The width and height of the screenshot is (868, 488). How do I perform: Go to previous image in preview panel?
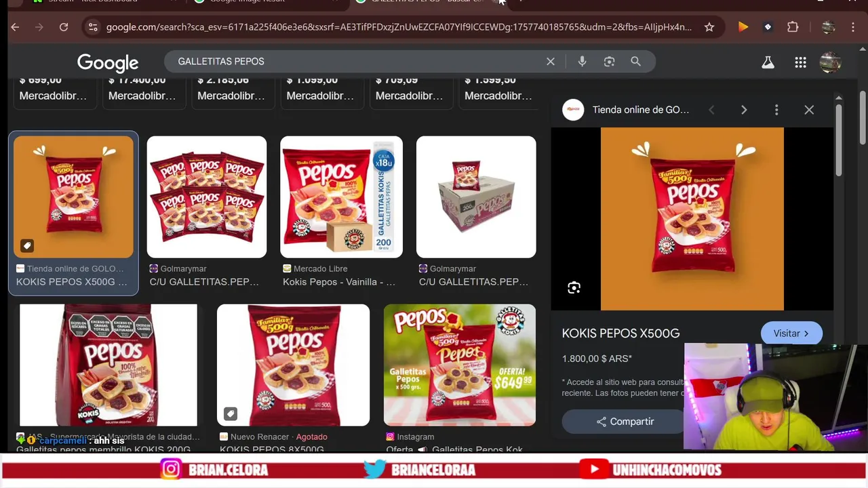(x=711, y=110)
